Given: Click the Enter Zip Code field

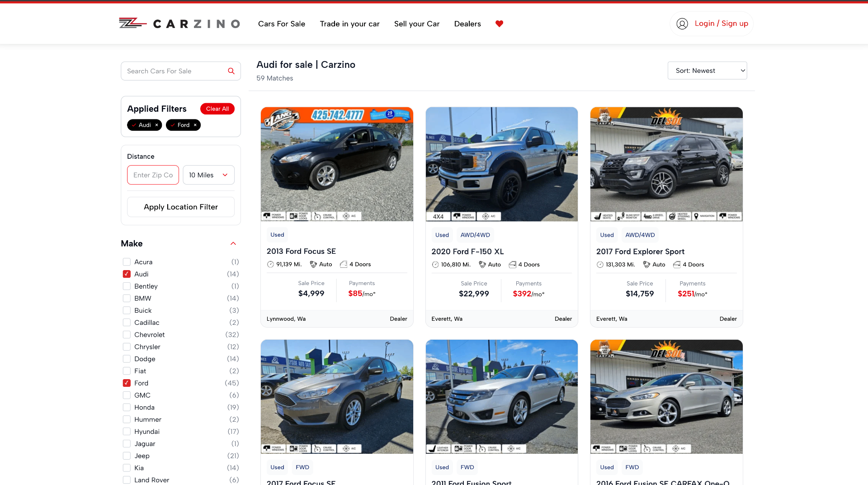Looking at the screenshot, I should (x=153, y=175).
